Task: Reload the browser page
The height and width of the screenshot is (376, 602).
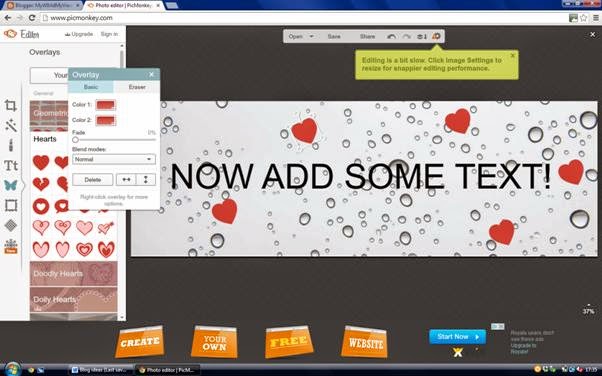Action: 31,18
